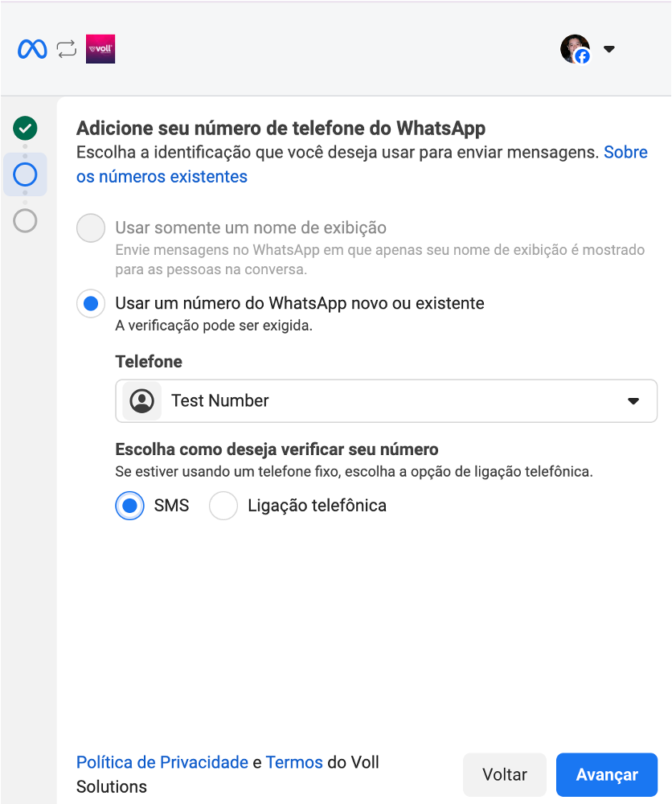
Task: Click the grey third step circle
Action: tap(26, 220)
